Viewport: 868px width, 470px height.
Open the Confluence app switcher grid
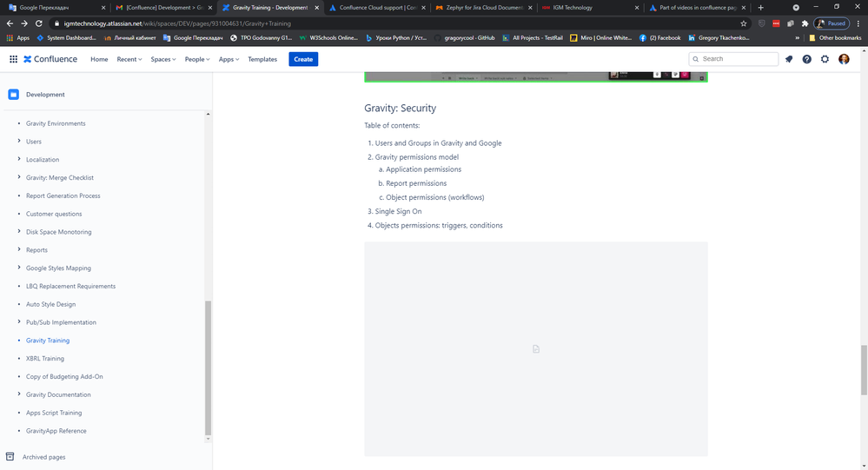click(x=13, y=59)
